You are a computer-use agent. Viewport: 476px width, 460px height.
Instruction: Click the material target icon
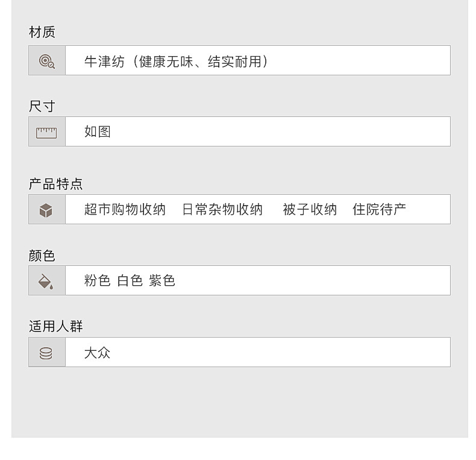pos(46,61)
